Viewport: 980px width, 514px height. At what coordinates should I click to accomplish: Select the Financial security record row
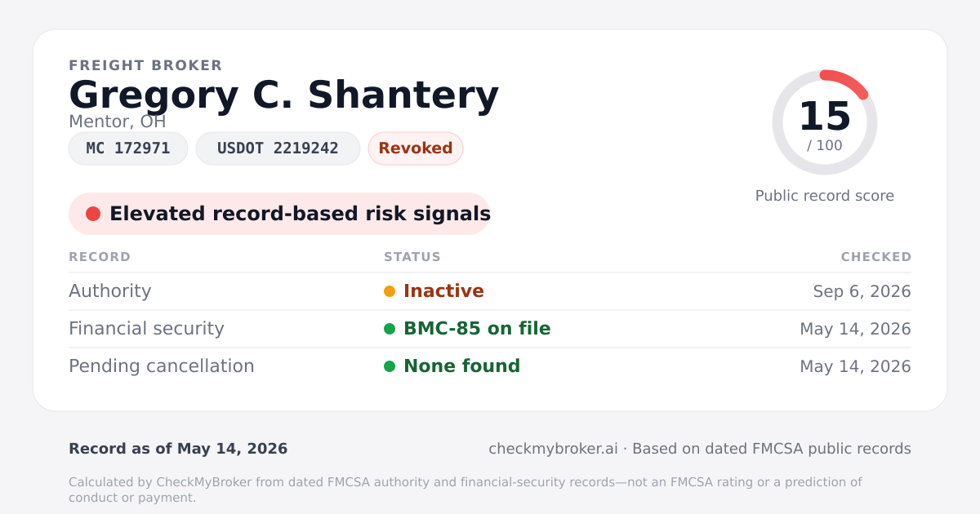pyautogui.click(x=490, y=329)
